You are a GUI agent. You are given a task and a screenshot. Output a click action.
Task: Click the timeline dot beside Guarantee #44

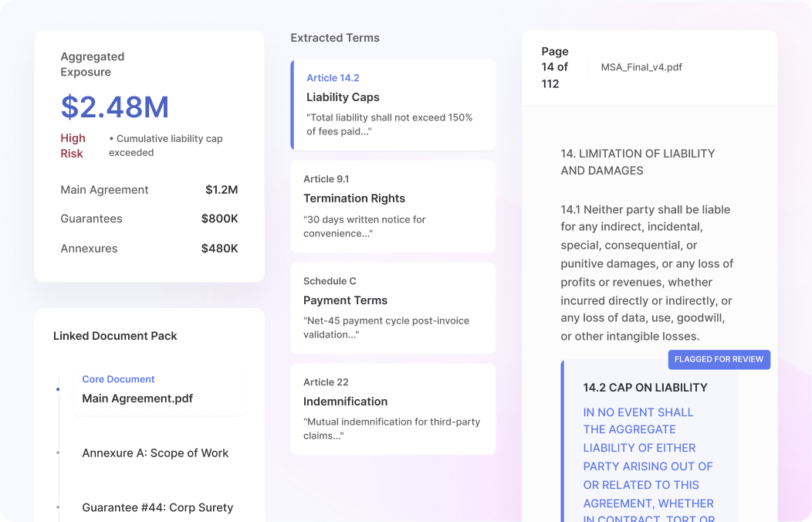pyautogui.click(x=58, y=507)
